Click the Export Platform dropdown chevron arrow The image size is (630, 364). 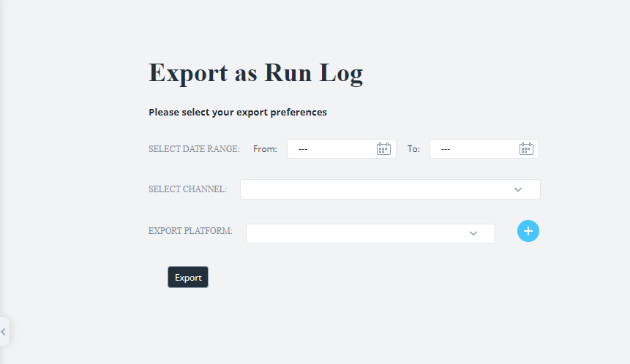click(x=473, y=233)
